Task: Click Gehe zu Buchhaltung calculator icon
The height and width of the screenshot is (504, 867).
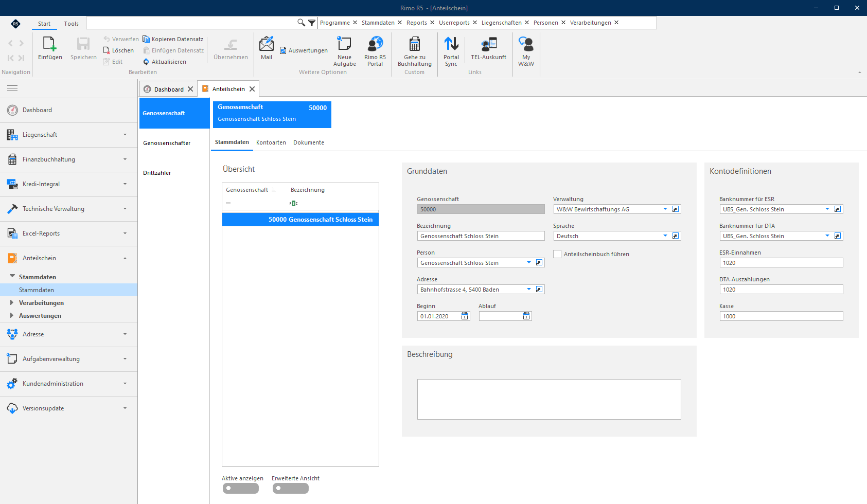Action: click(414, 44)
